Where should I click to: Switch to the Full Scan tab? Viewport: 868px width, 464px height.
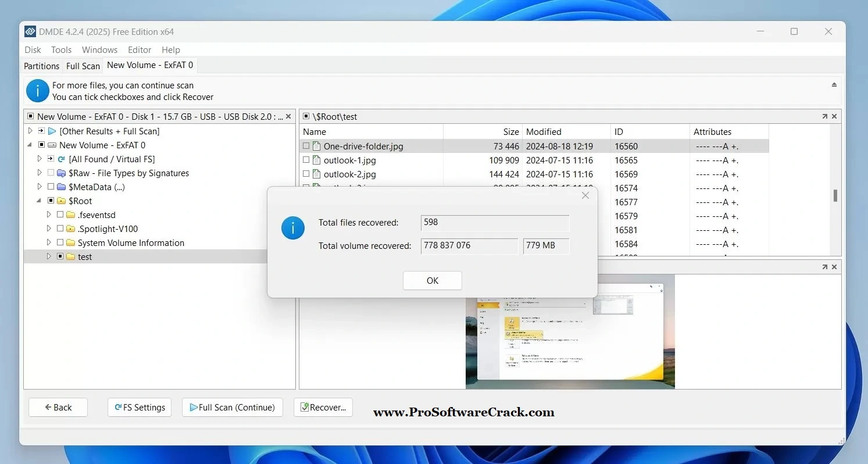point(83,66)
